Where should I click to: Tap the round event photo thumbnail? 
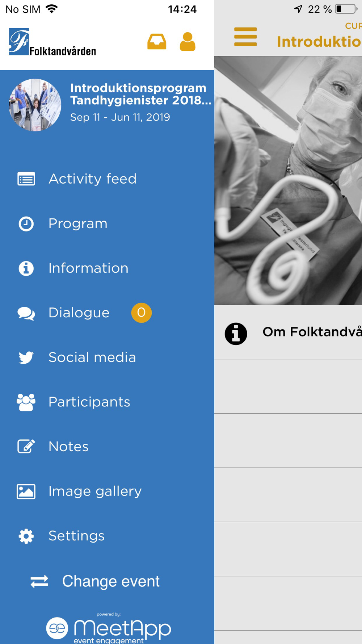pos(35,105)
